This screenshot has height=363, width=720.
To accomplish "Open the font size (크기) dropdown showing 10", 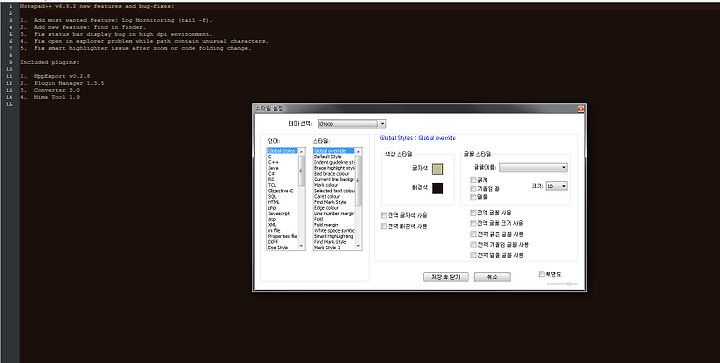I will click(x=557, y=186).
